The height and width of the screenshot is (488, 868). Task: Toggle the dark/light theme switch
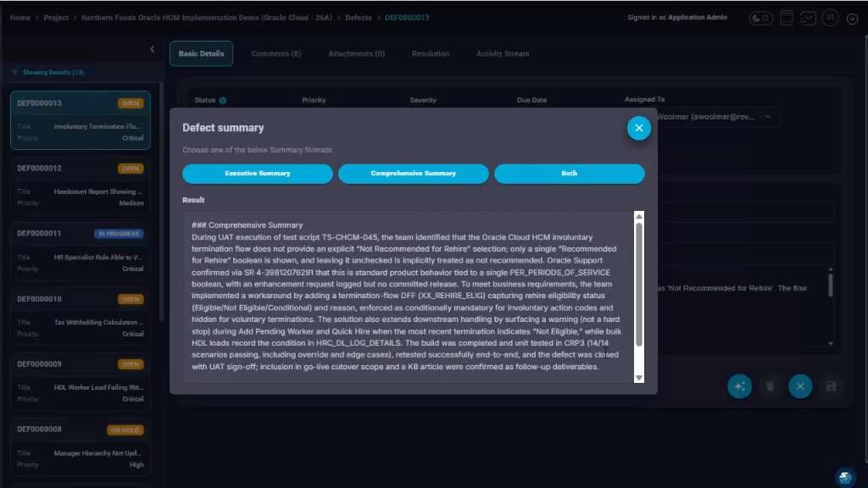coord(760,19)
